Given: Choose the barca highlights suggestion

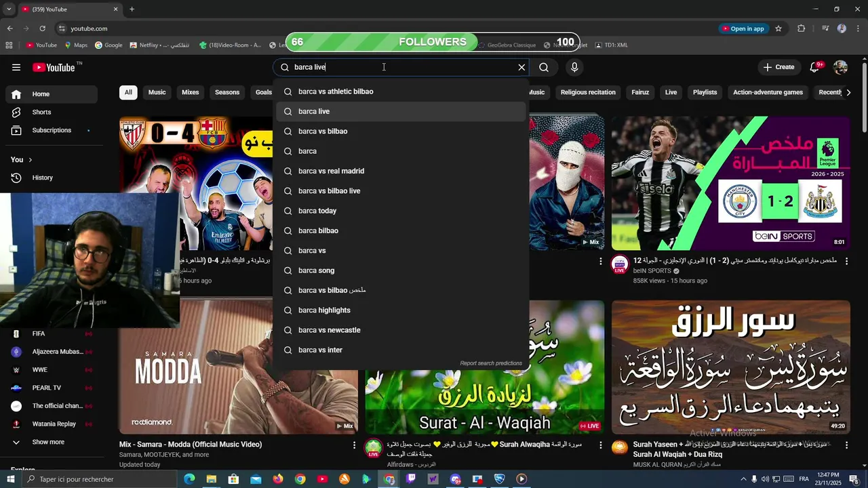Looking at the screenshot, I should (401, 310).
